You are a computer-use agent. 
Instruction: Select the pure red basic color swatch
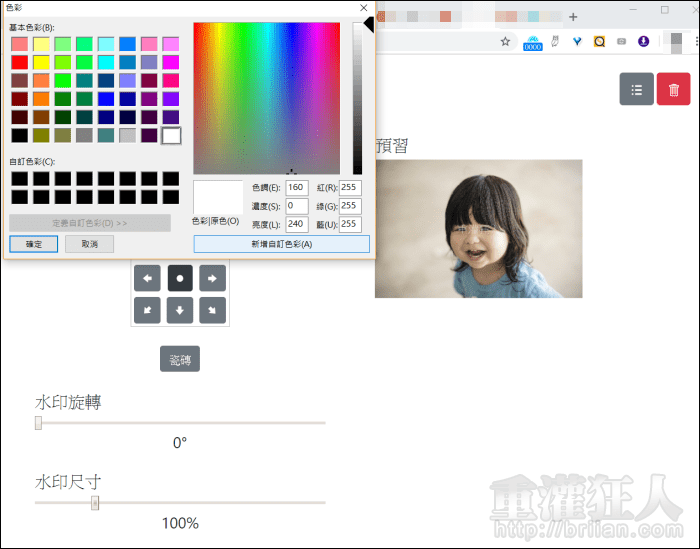[x=19, y=62]
